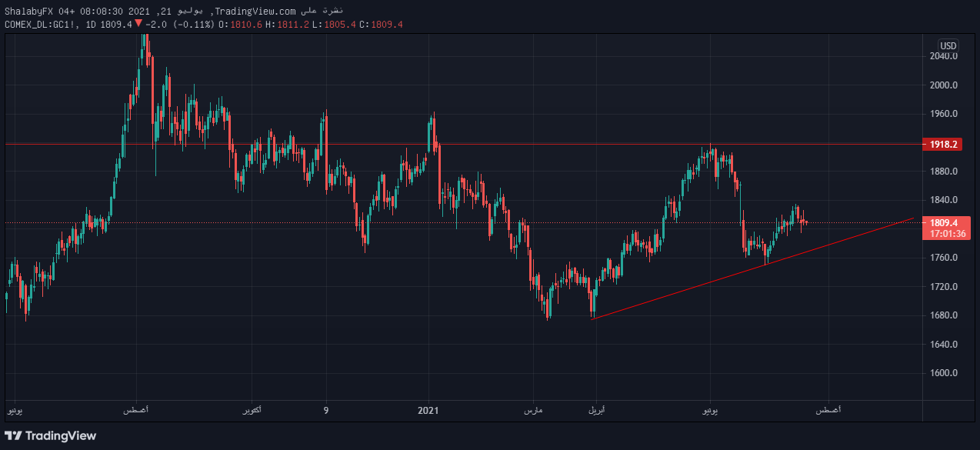Click the 2021 year label on time axis
The width and height of the screenshot is (980, 450).
(428, 411)
